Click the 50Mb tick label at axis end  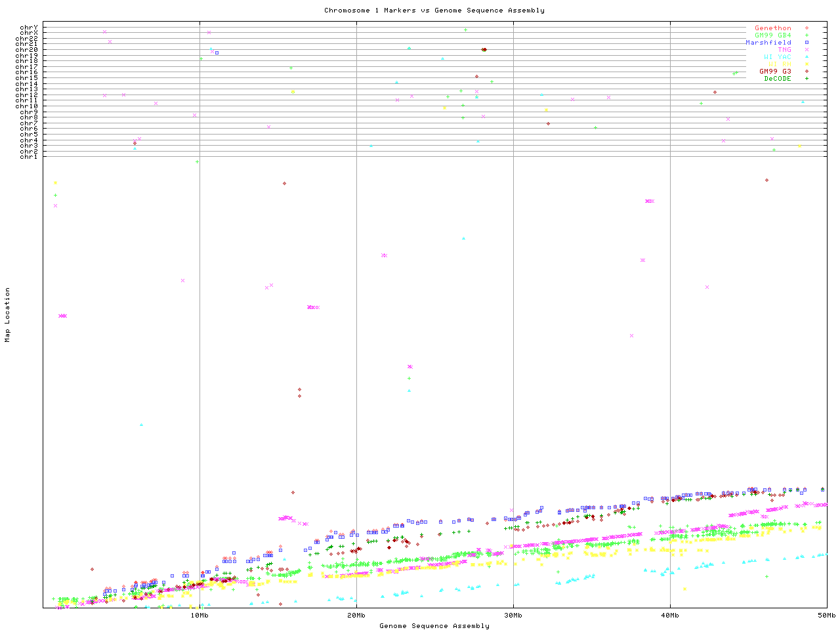pyautogui.click(x=826, y=616)
